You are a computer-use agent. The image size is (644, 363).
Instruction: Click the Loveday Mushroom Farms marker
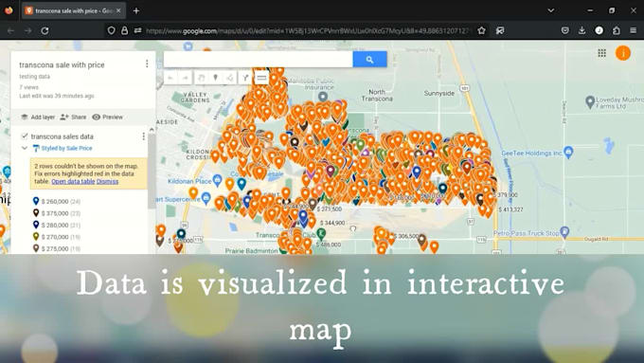pos(590,101)
